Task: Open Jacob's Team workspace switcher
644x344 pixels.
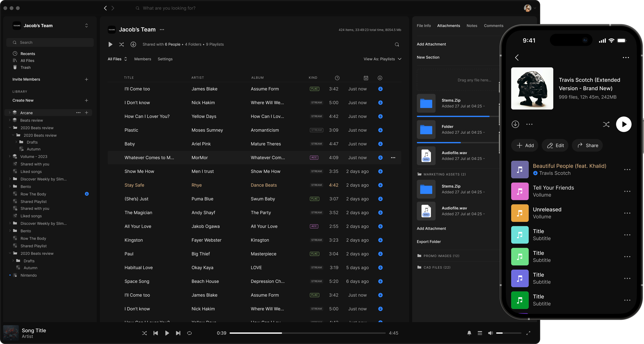Action: pos(86,26)
